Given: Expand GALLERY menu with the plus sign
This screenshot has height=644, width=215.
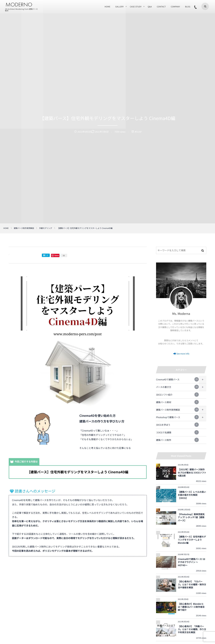Looking at the screenshot, I should pos(126,7).
